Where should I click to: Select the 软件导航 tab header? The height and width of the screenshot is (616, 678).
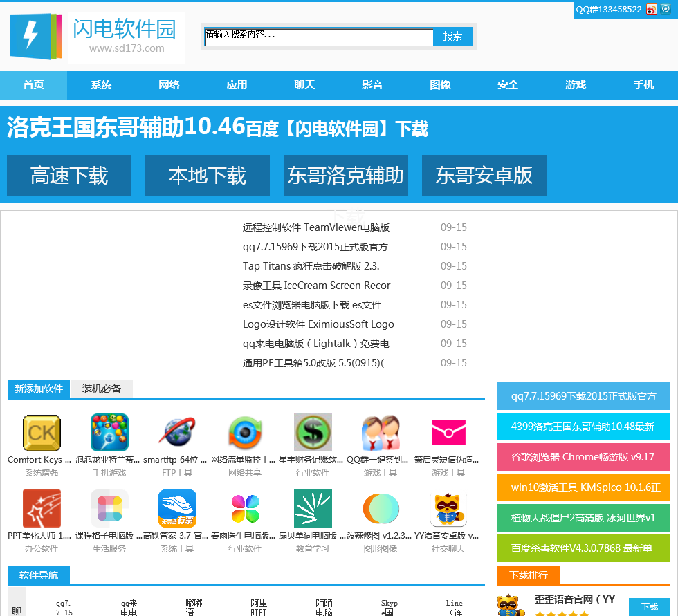39,575
